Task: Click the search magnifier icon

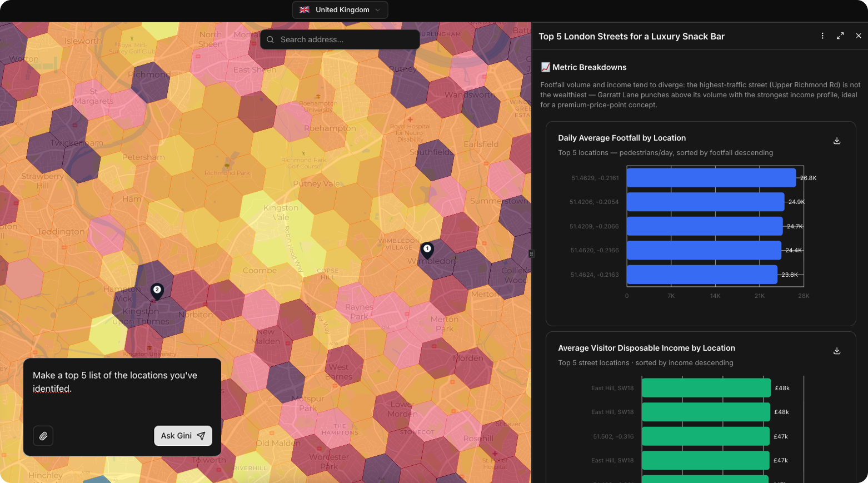Action: [270, 39]
